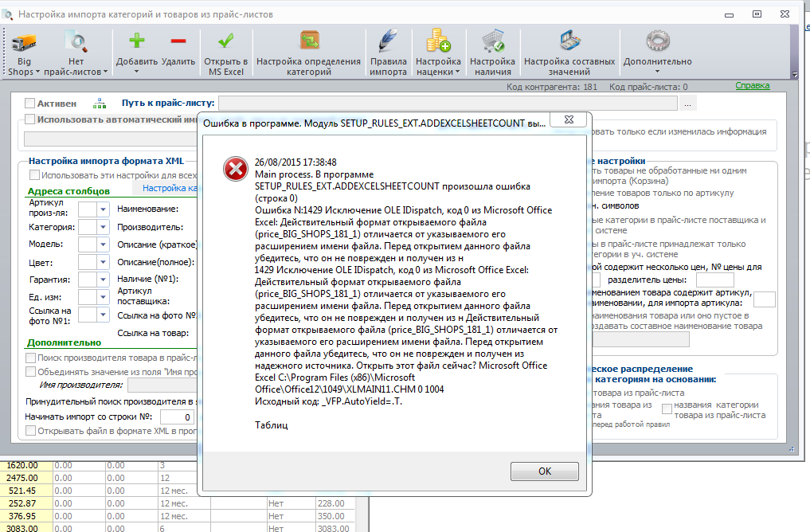Close the error dialog with X
This screenshot has width=810, height=532.
(569, 119)
